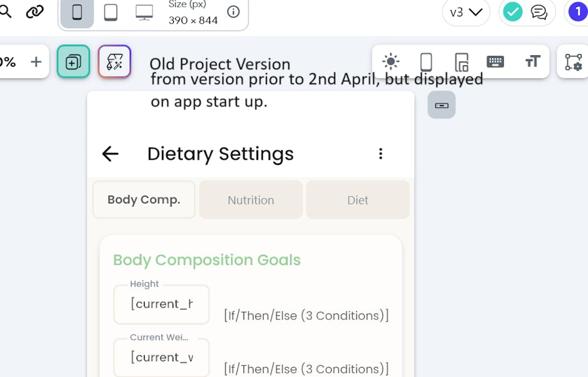Toggle light mode sun icon

pyautogui.click(x=390, y=62)
